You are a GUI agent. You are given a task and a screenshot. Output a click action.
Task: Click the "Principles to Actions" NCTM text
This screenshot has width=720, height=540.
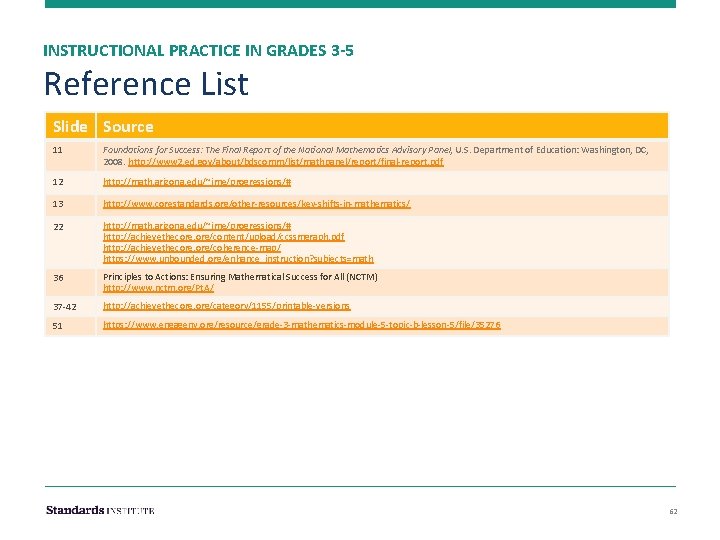(x=240, y=277)
